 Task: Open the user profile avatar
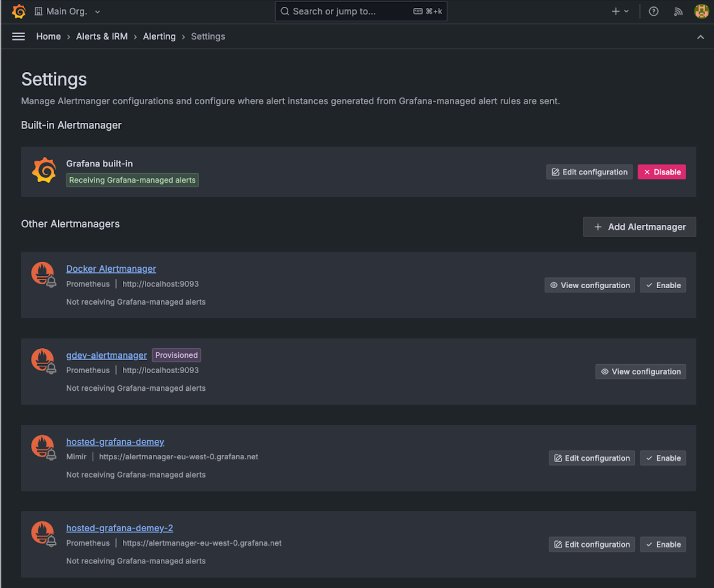click(x=701, y=11)
